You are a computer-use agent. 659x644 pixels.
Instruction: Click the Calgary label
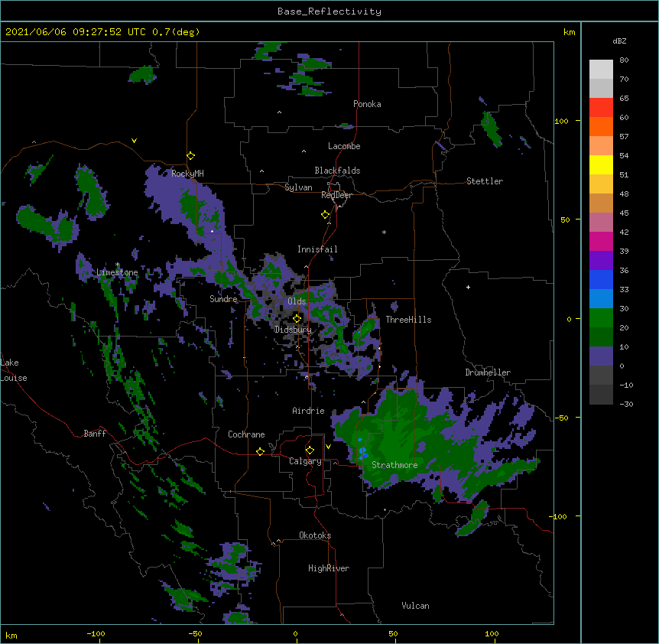pyautogui.click(x=306, y=461)
